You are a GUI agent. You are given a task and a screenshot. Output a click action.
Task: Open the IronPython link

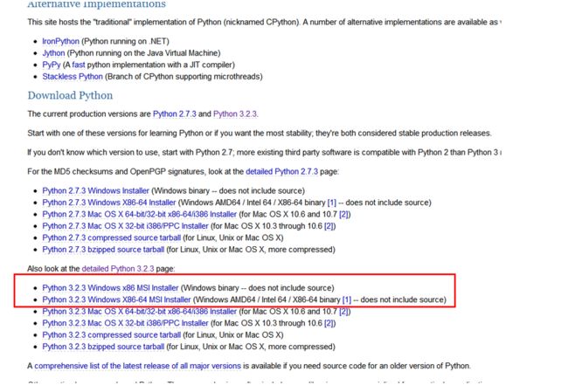[60, 41]
